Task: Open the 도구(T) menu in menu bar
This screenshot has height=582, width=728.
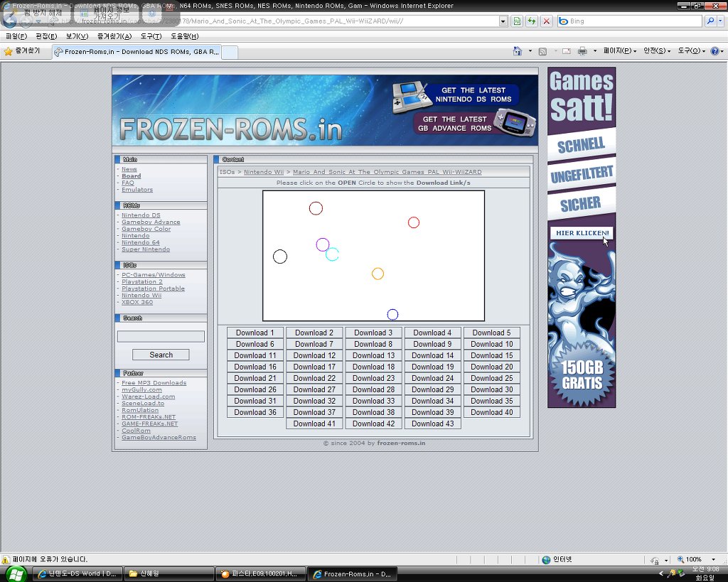Action: click(x=151, y=36)
